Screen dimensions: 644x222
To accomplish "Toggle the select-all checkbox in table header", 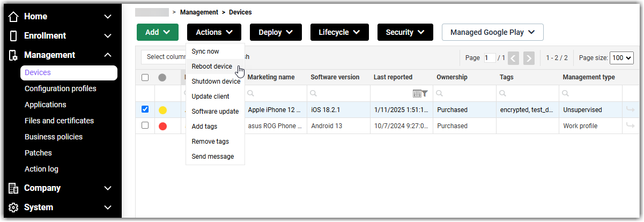I will click(x=145, y=77).
